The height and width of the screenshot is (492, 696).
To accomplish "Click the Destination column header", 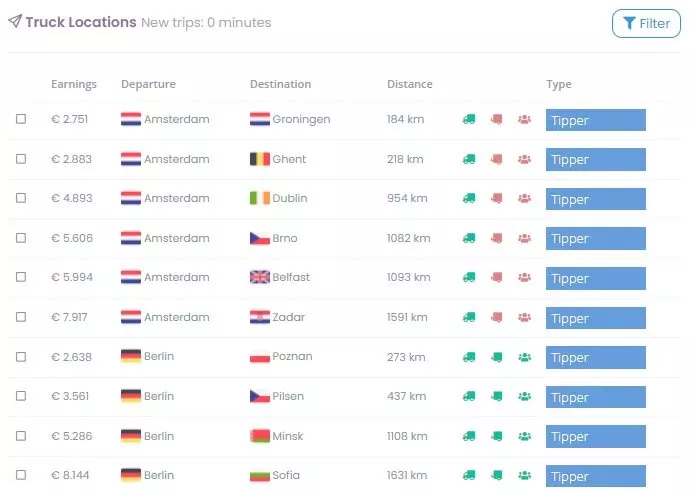I will 280,85.
